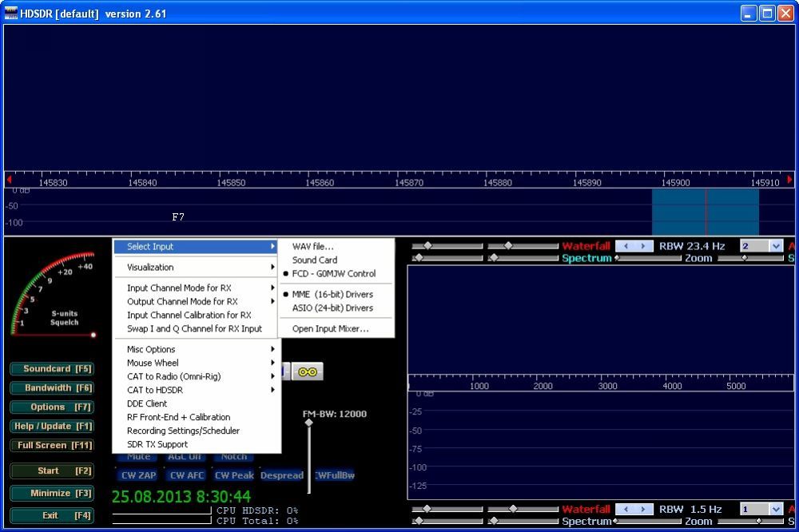Open the upper RBW averaging dropdown showing 2
Image resolution: width=799 pixels, height=532 pixels.
(775, 246)
